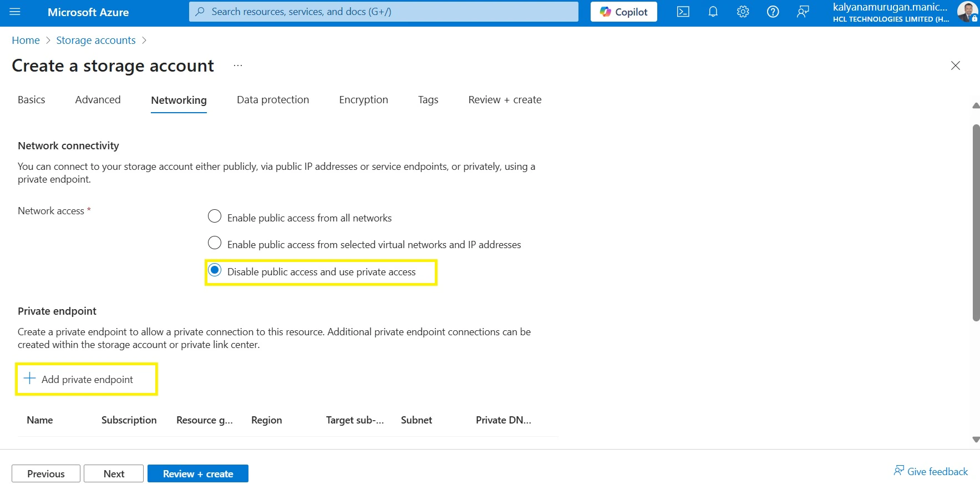Click the Private endpoint heading
Image resolution: width=980 pixels, height=484 pixels.
point(57,311)
